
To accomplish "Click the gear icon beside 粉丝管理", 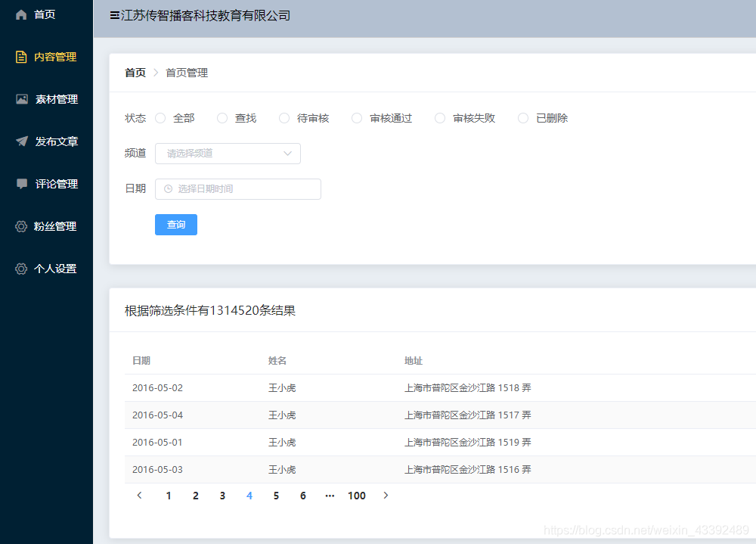I will (x=21, y=226).
